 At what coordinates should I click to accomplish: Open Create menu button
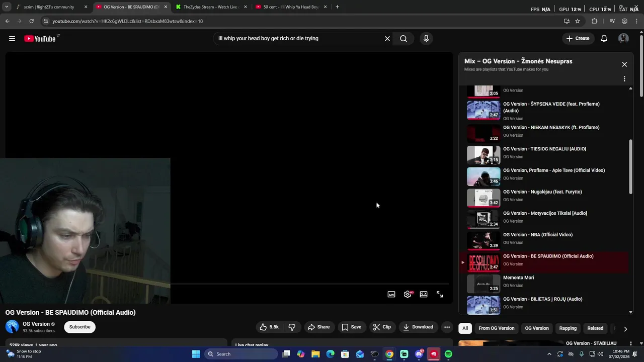(578, 39)
